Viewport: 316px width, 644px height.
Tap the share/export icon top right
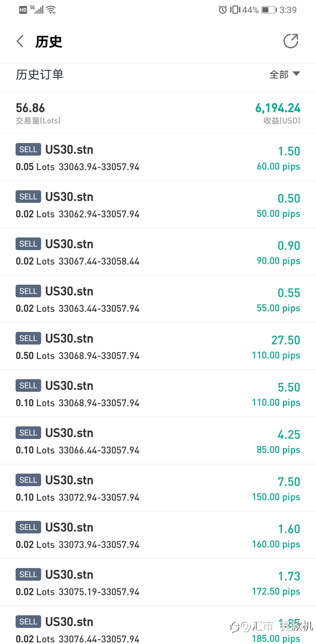tap(291, 41)
